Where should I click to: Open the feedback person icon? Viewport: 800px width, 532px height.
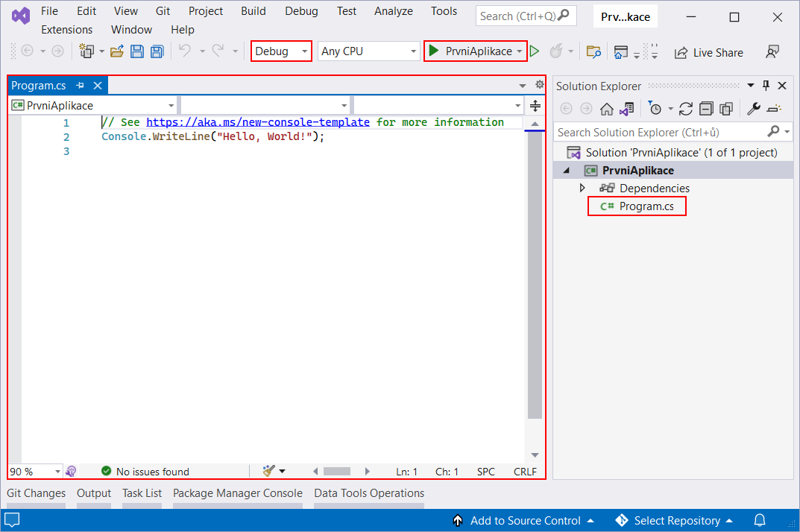[772, 51]
